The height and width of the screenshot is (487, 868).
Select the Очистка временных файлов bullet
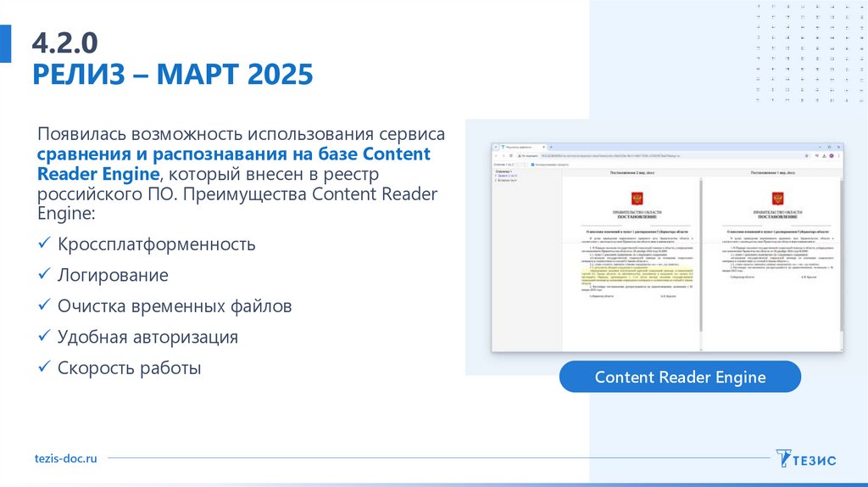tap(175, 306)
